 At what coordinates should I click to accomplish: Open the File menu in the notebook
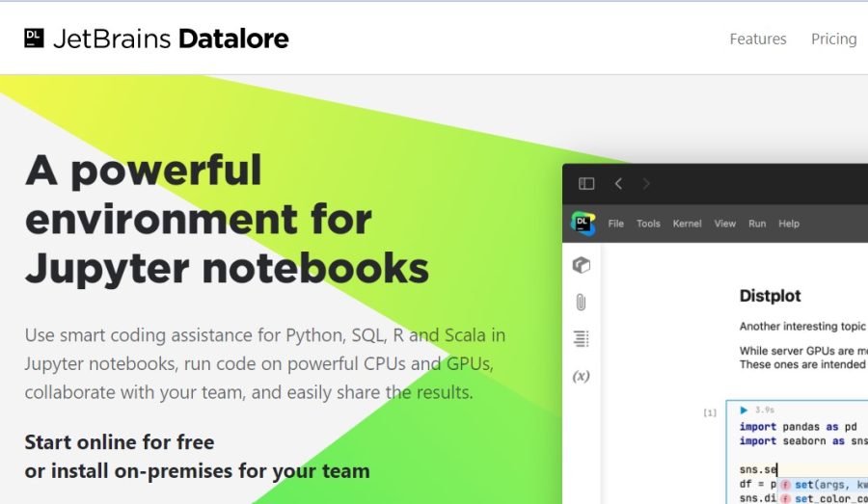pyautogui.click(x=615, y=224)
